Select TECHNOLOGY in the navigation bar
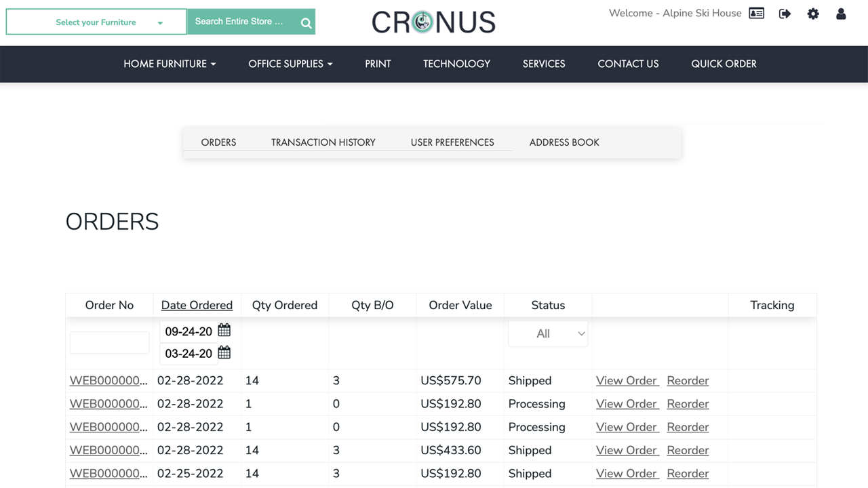Viewport: 868px width, 488px height. point(456,64)
